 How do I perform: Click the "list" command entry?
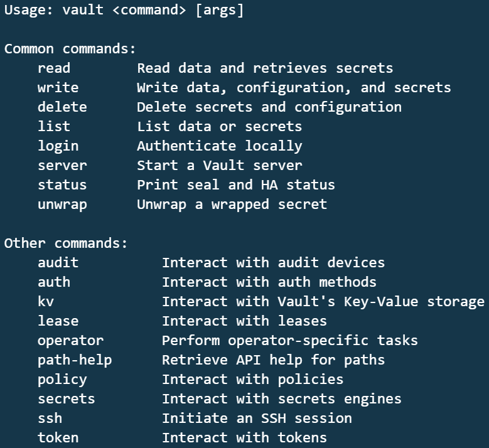click(54, 126)
